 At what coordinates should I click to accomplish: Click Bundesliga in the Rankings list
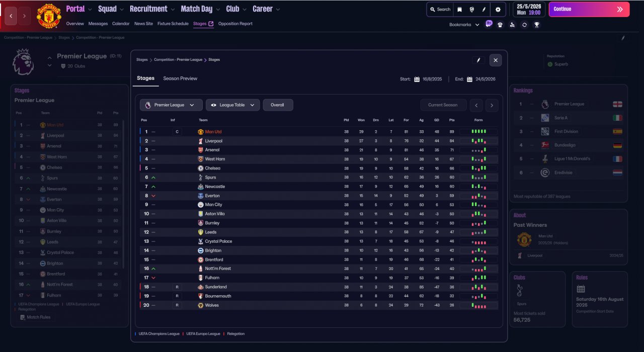coord(566,145)
